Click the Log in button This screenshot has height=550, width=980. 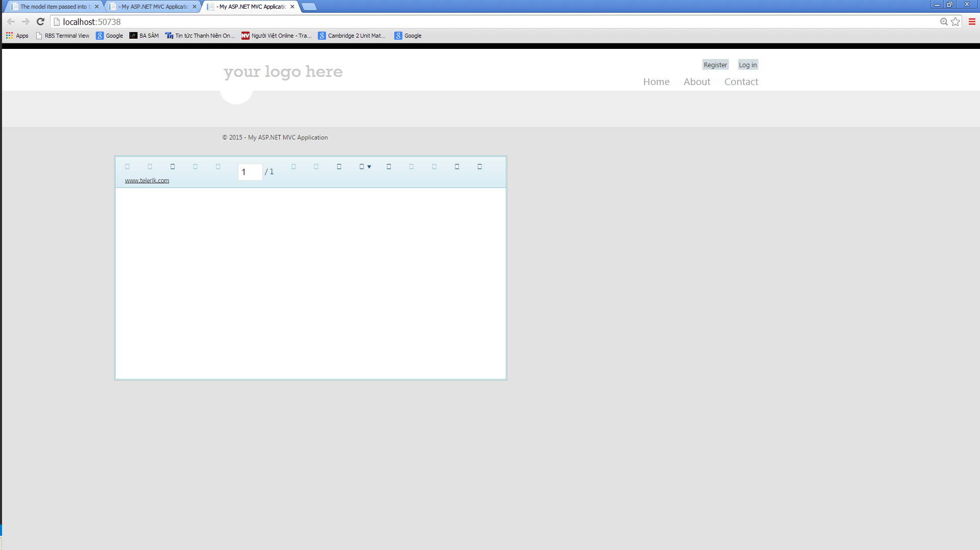[x=747, y=65]
